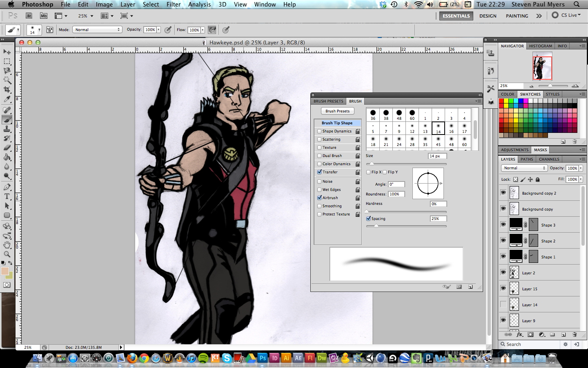This screenshot has height=368, width=588.
Task: Click the Brush Presets button
Action: 338,111
